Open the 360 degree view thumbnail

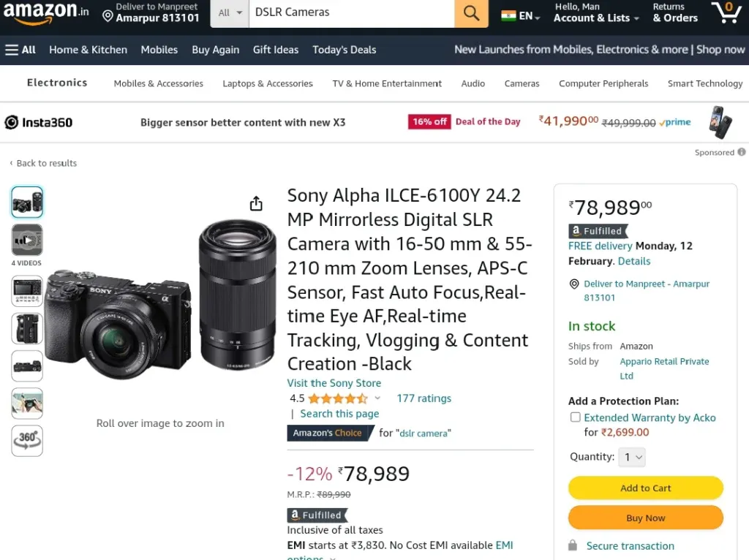click(x=27, y=440)
